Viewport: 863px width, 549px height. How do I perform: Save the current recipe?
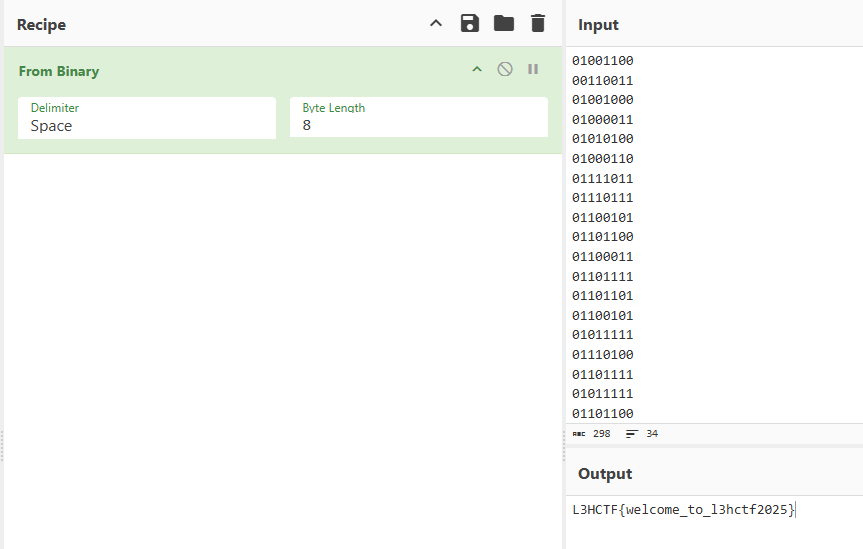[x=470, y=24]
